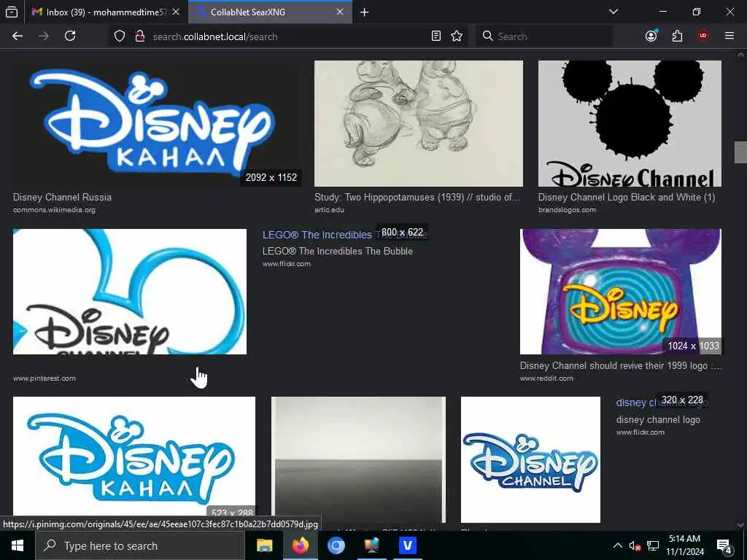Click www.flickr.com under LEGO Incredibles

click(286, 264)
